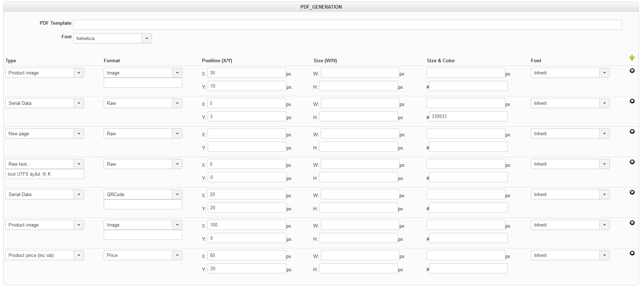The width and height of the screenshot is (644, 287).
Task: Remove the Product price row
Action: pos(632,253)
